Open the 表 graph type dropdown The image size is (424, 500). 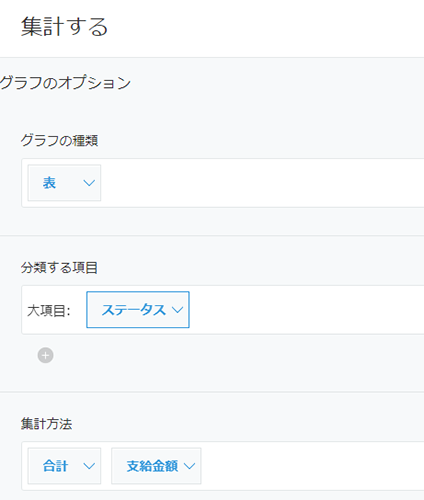[x=64, y=183]
